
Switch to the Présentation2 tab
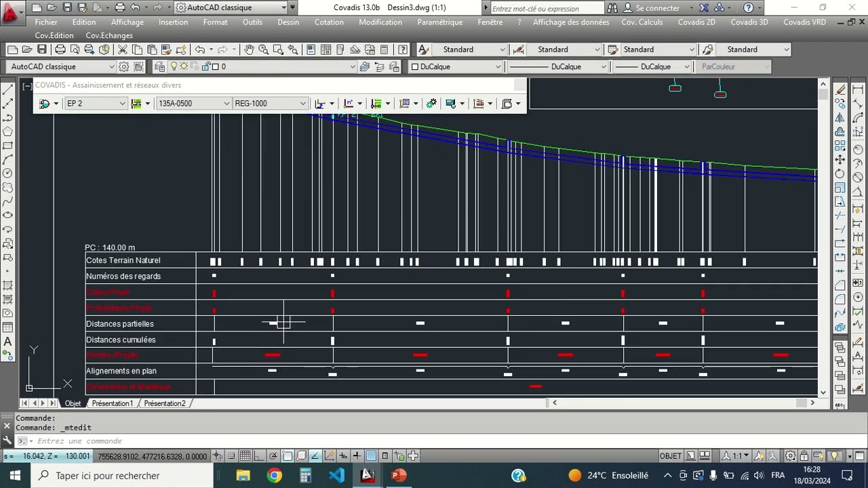[164, 403]
